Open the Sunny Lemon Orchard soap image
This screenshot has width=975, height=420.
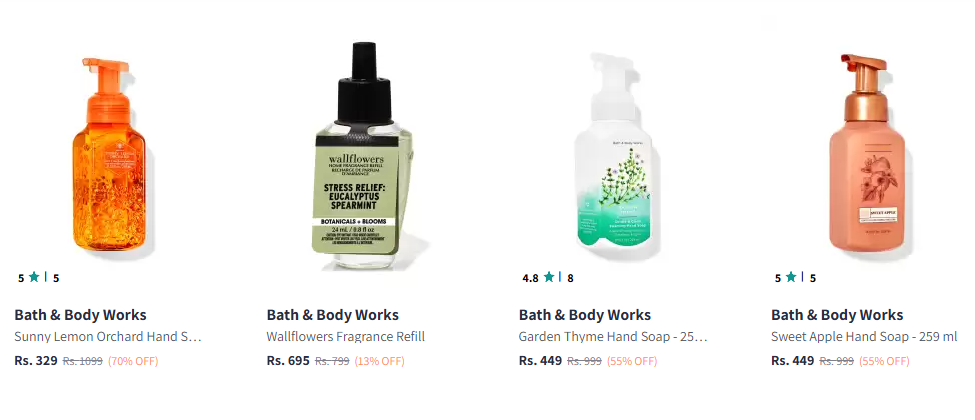[x=111, y=156]
